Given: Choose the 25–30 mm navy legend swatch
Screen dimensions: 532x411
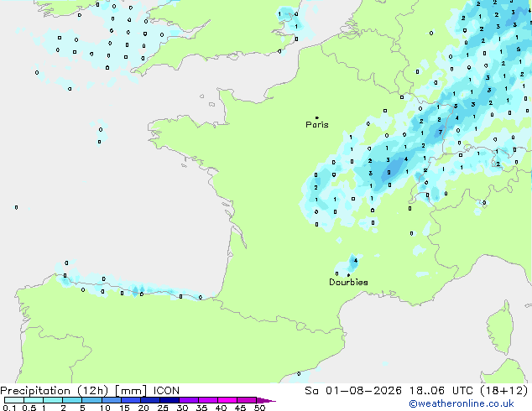Looking at the screenshot, I should tap(170, 400).
